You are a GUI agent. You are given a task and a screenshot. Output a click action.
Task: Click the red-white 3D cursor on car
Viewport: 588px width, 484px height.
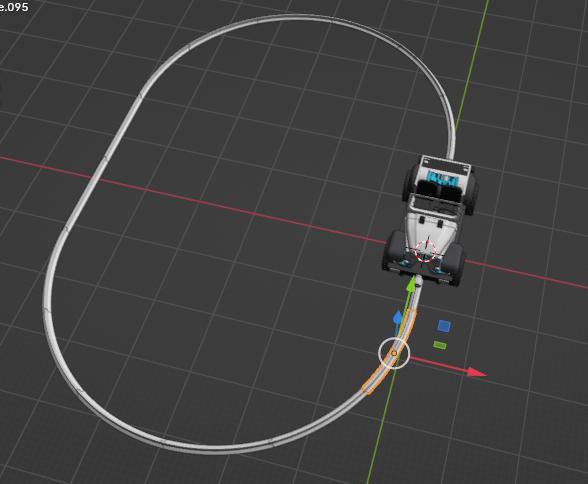click(x=426, y=252)
